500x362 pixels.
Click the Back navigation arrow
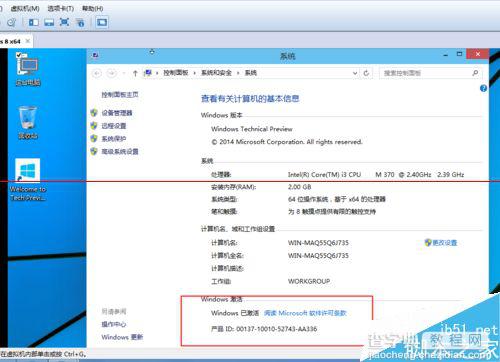pos(97,73)
